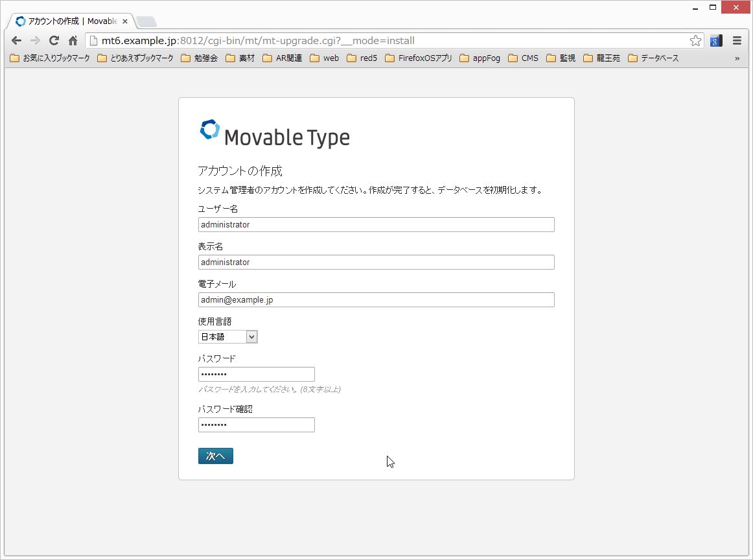The height and width of the screenshot is (560, 753).
Task: Focus the パスワード input field
Action: (257, 374)
